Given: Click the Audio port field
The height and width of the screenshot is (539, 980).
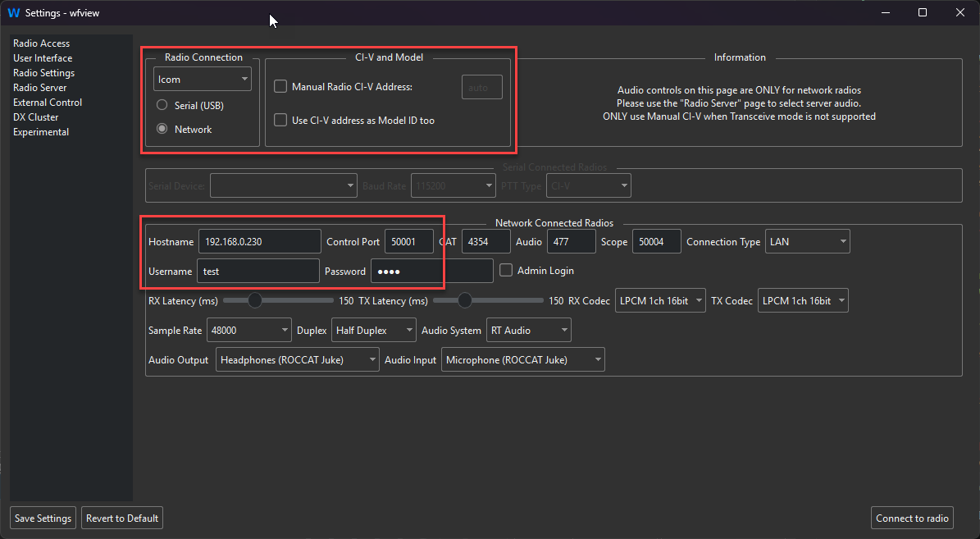Looking at the screenshot, I should 572,241.
